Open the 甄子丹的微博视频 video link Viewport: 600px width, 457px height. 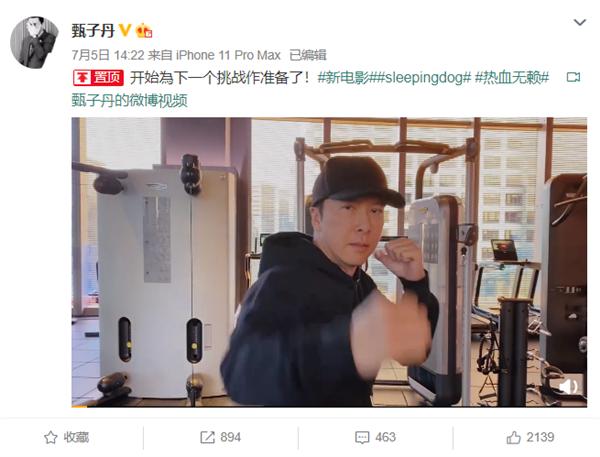129,101
